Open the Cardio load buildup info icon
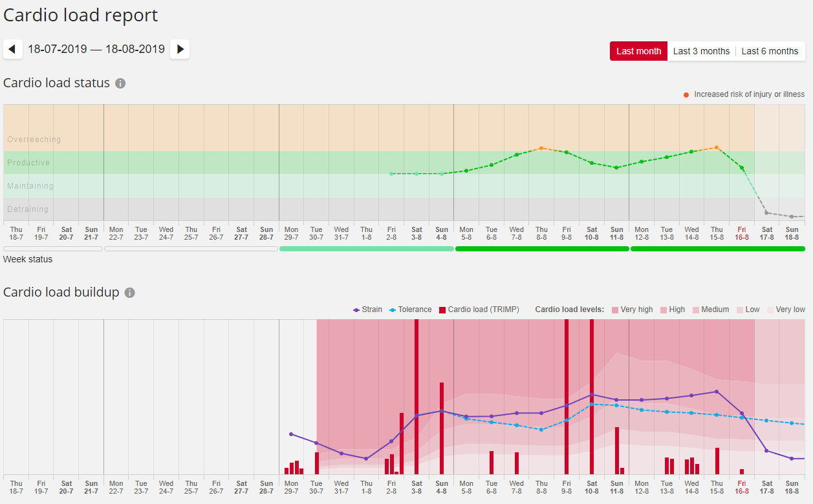The height and width of the screenshot is (504, 813). pos(129,293)
